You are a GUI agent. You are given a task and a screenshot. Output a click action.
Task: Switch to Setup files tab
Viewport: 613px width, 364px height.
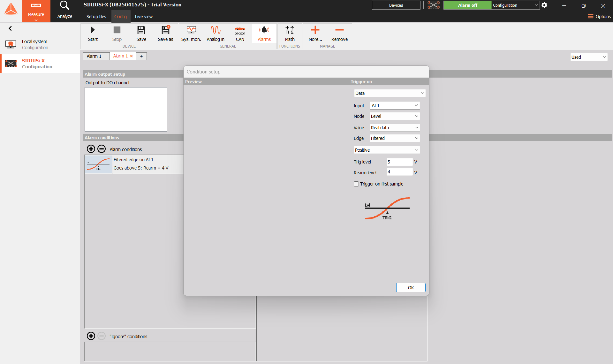click(96, 17)
